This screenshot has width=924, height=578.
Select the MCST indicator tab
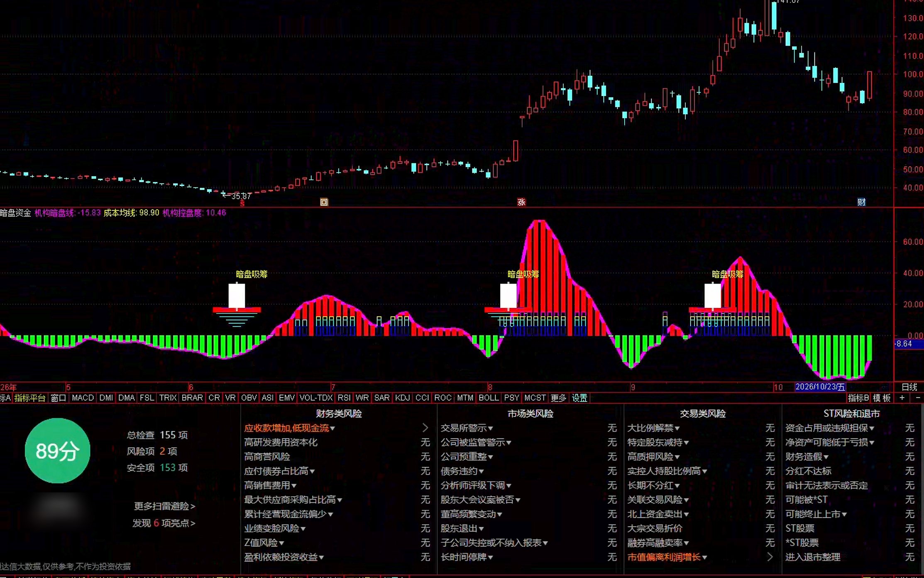(x=535, y=398)
